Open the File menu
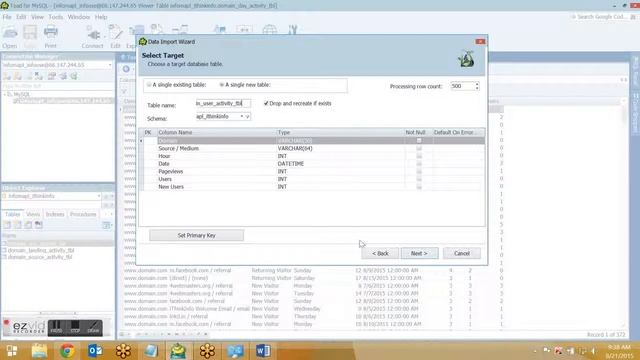The width and height of the screenshot is (640, 360). coord(7,17)
